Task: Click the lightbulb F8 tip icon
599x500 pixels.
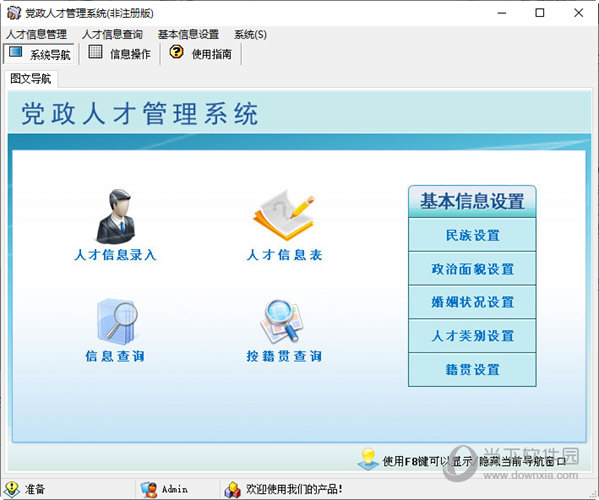Action: [368, 459]
